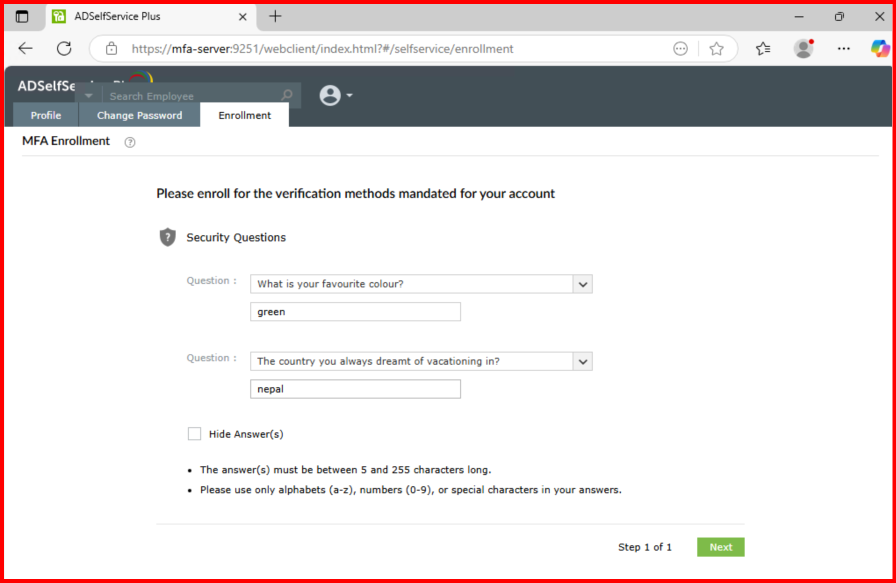Open the browser Favorites list icon
This screenshot has height=583, width=896.
point(763,48)
